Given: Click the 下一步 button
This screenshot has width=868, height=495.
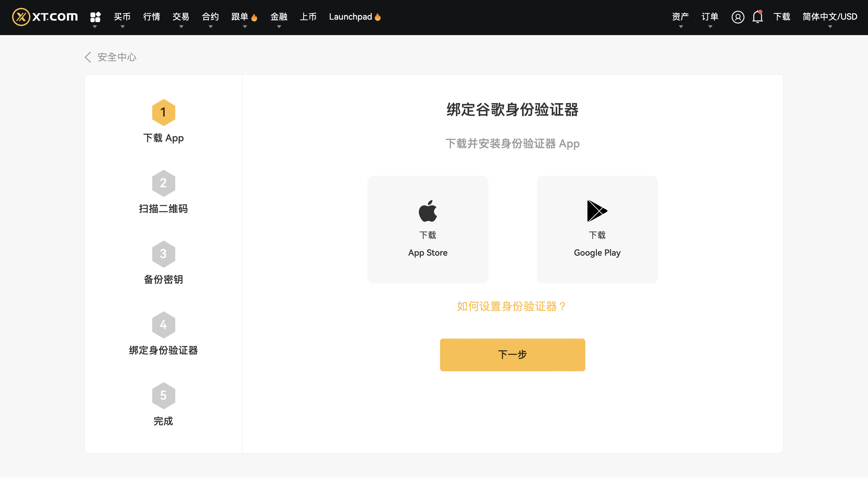Looking at the screenshot, I should tap(512, 355).
